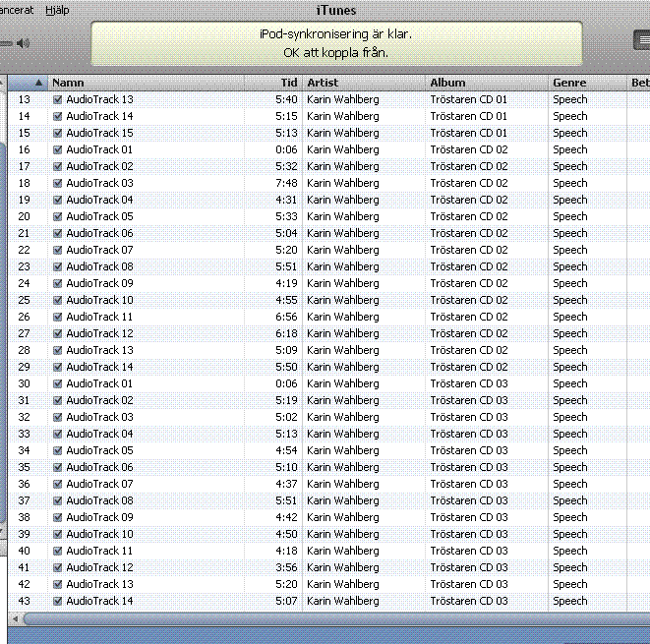Toggle the checkbox in row 40
The height and width of the screenshot is (644, 650).
(58, 551)
